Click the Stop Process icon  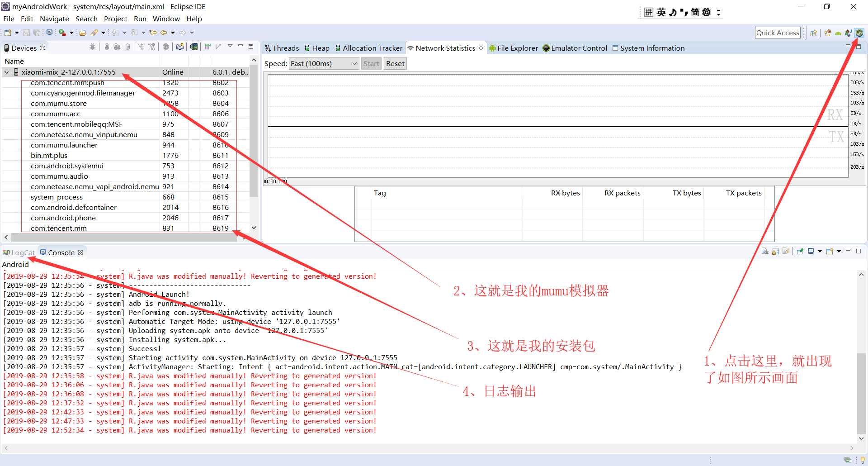[166, 47]
